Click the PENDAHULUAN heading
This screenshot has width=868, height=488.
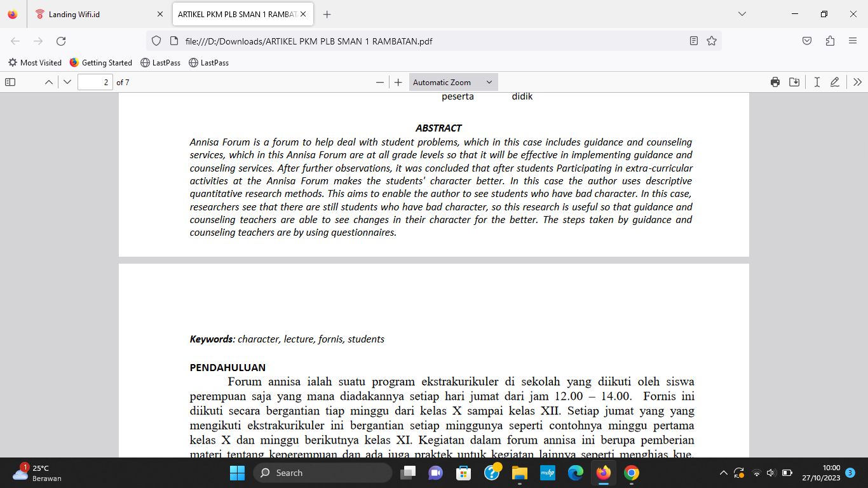[227, 367]
